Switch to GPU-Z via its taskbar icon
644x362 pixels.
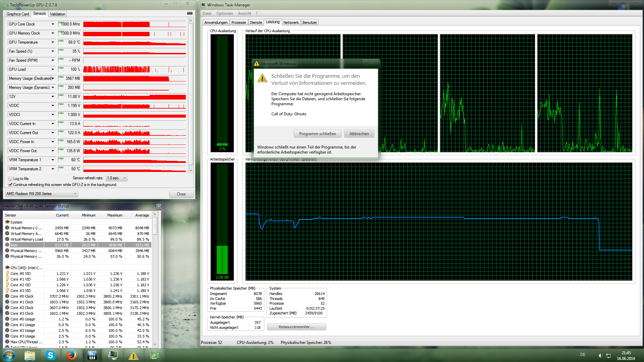point(154,355)
